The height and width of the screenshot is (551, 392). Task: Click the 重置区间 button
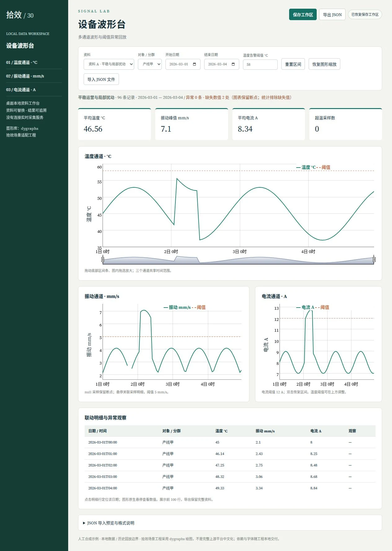point(293,64)
